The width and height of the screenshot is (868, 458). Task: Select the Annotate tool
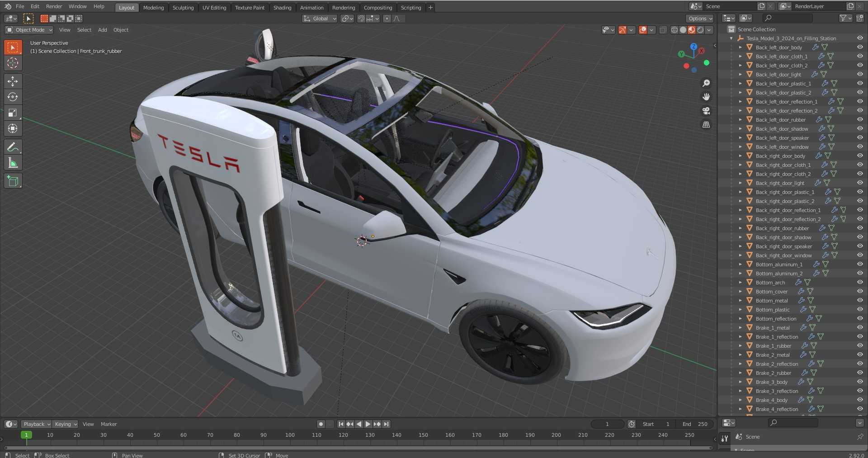(13, 147)
